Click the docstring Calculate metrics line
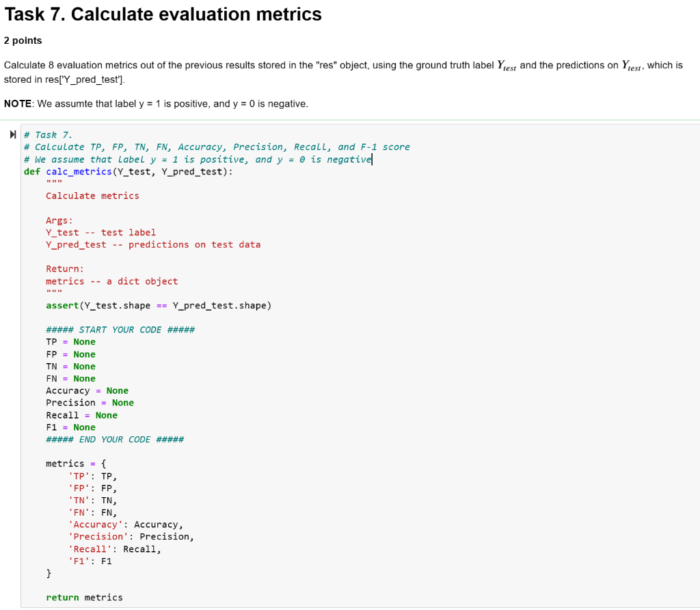This screenshot has width=700, height=610. (x=92, y=195)
